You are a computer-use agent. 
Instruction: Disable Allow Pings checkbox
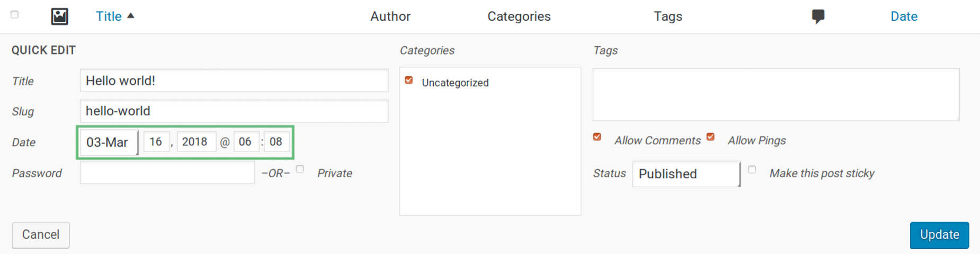(711, 137)
